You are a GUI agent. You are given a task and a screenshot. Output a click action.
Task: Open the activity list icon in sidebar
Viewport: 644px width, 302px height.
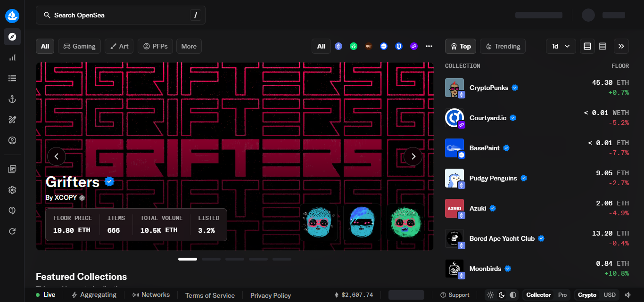(12, 78)
